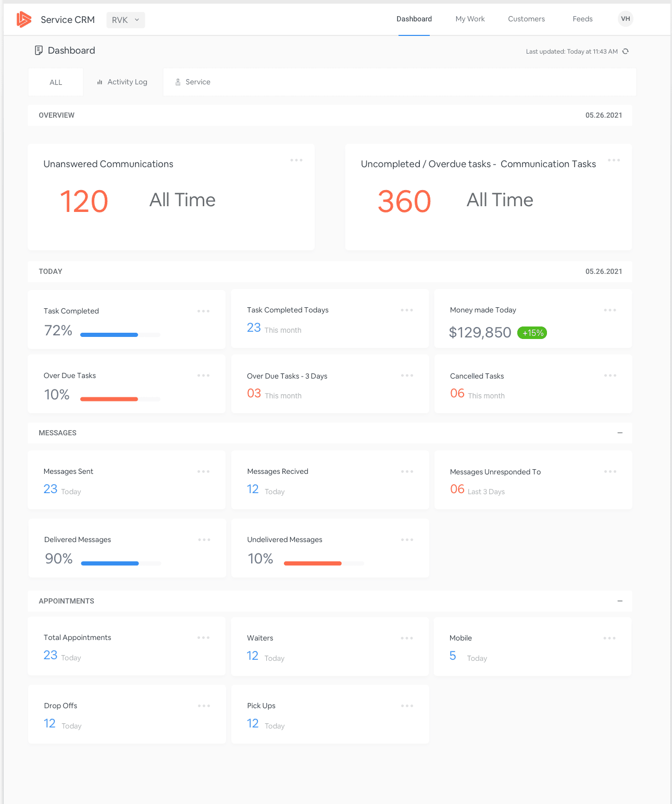The image size is (672, 804).
Task: Click the +15% green badge
Action: (532, 333)
